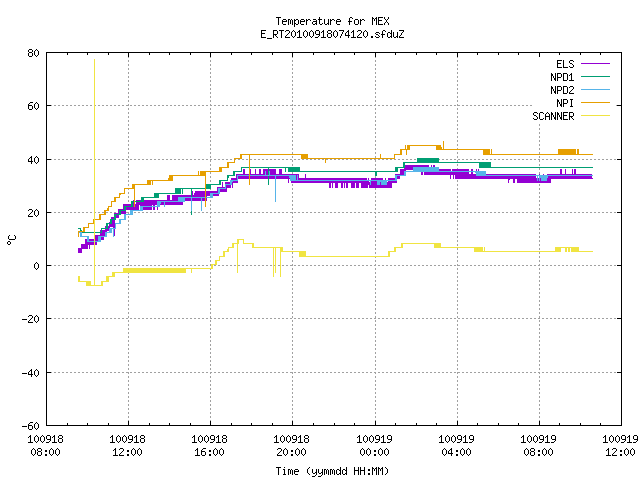
Task: Click the 'Time (yymmdd HH:MM)' axis title
Action: coord(332,471)
